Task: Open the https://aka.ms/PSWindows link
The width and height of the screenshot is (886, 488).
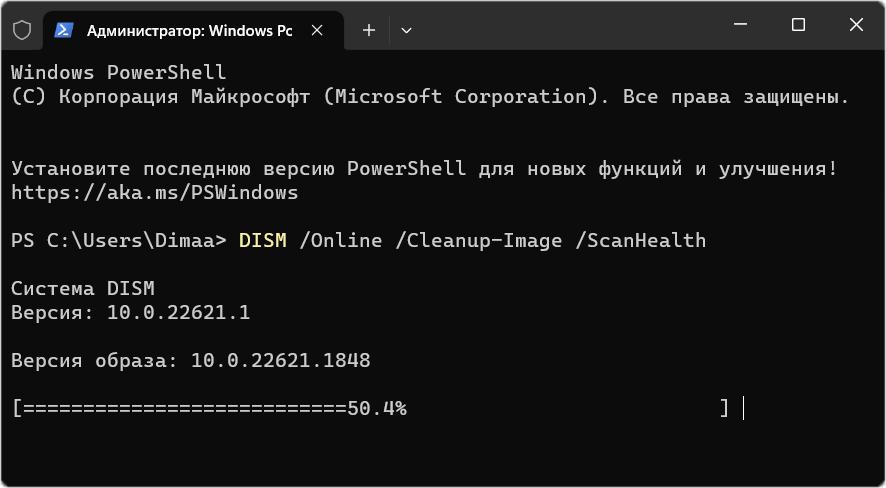Action: tap(154, 192)
